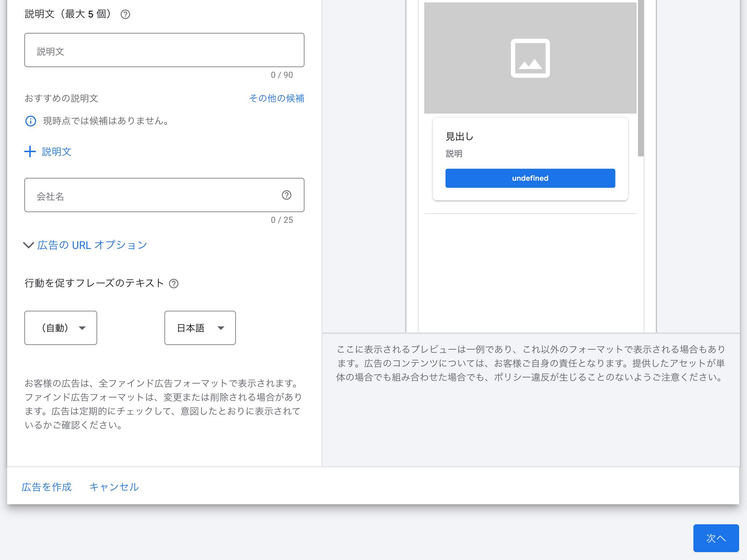Viewport: 747px width, 560px height.
Task: Click the image placeholder icon in preview
Action: point(530,58)
